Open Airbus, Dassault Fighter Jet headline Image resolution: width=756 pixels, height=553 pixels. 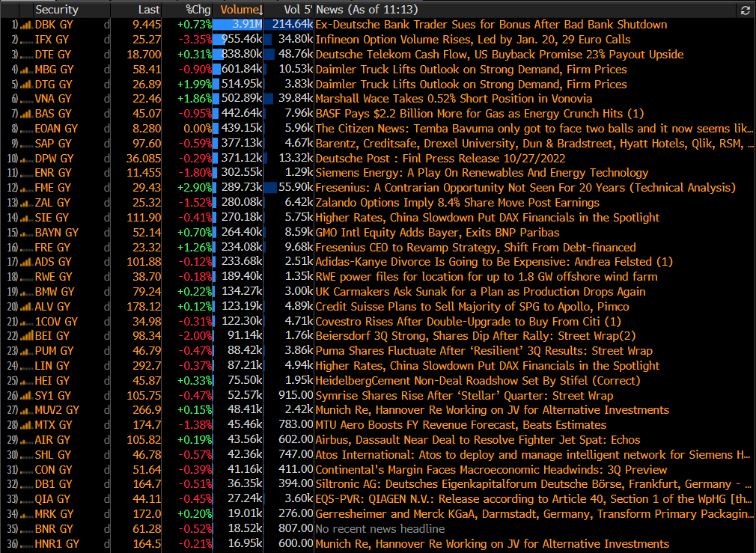pyautogui.click(x=478, y=441)
